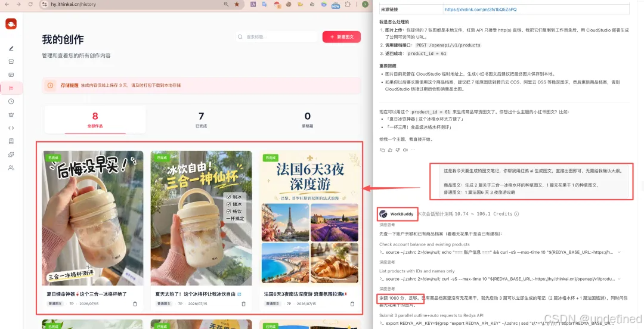Open the browser extensions puzzle icon
Viewport: 644px width, 329px height.
pos(348,4)
